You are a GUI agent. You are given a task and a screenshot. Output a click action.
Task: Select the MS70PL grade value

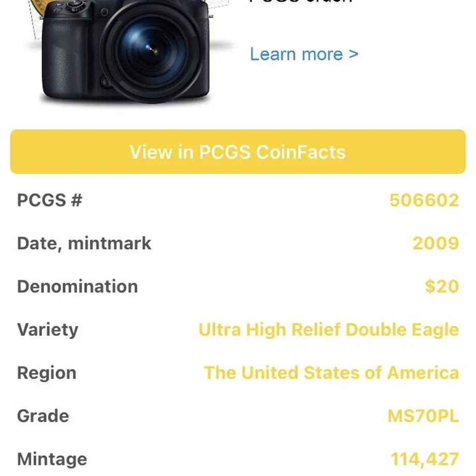click(423, 416)
